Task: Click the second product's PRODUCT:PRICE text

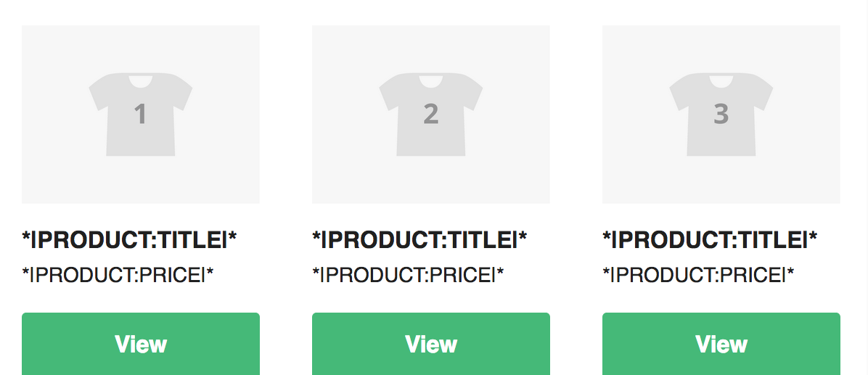Action: (x=408, y=274)
